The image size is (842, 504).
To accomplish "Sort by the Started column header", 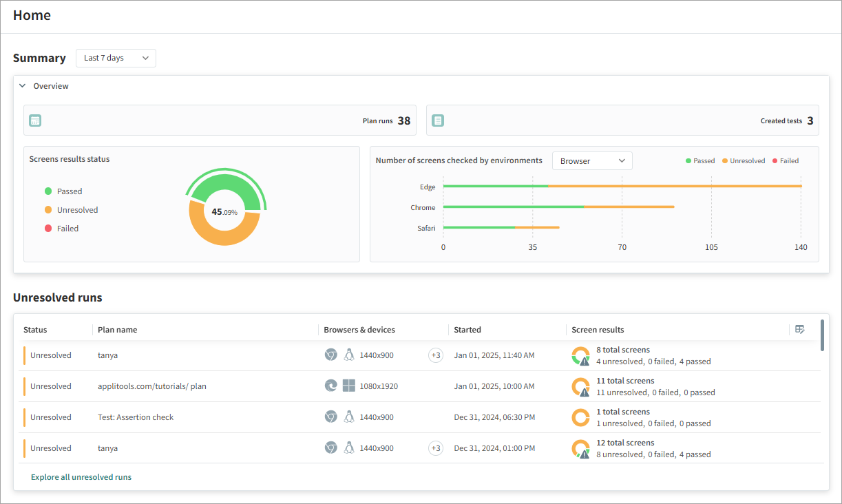I will point(467,330).
